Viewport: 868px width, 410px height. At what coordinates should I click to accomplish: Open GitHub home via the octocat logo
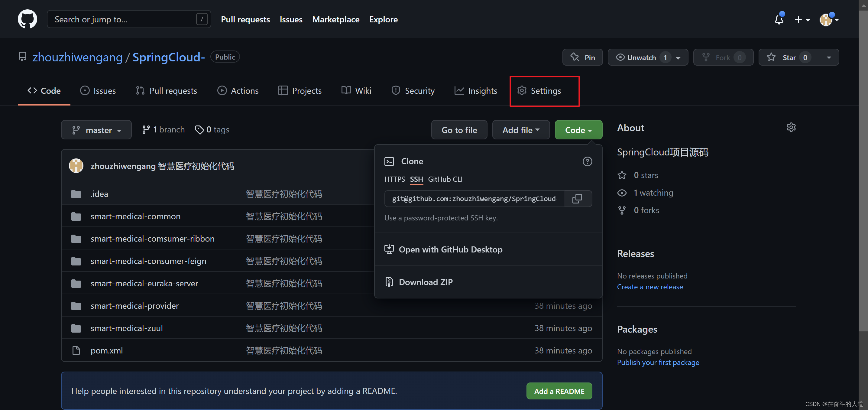(27, 19)
